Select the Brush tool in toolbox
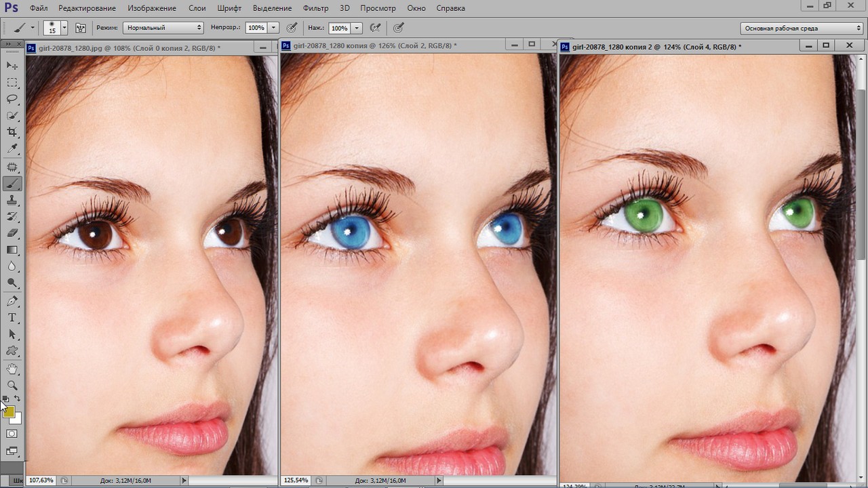The width and height of the screenshot is (868, 488). tap(12, 184)
